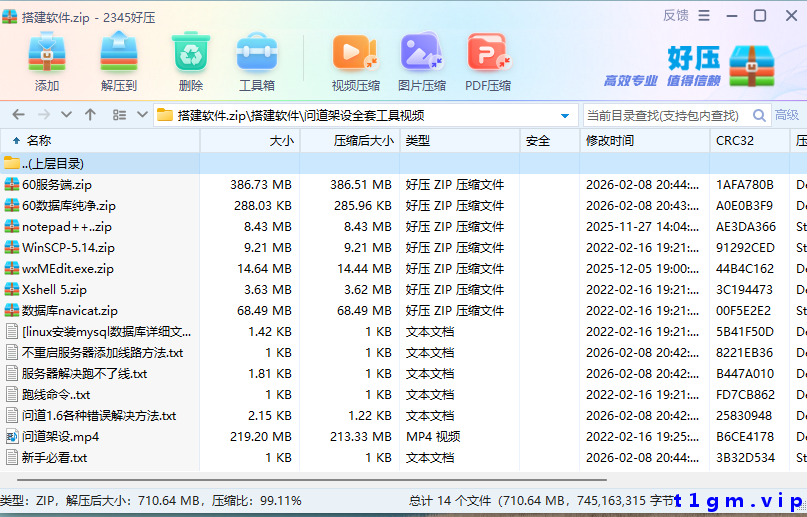Go back with the left arrow
This screenshot has height=517, width=807.
coord(18,115)
